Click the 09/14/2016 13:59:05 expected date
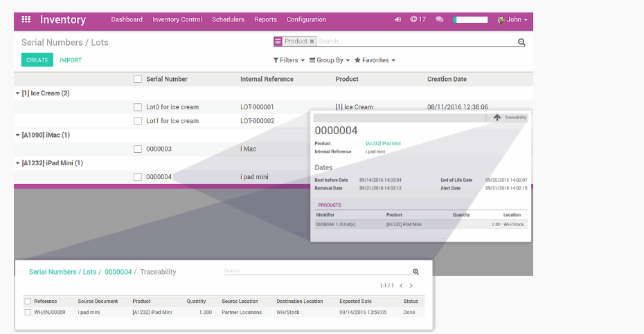This screenshot has height=334, width=644. (x=363, y=313)
